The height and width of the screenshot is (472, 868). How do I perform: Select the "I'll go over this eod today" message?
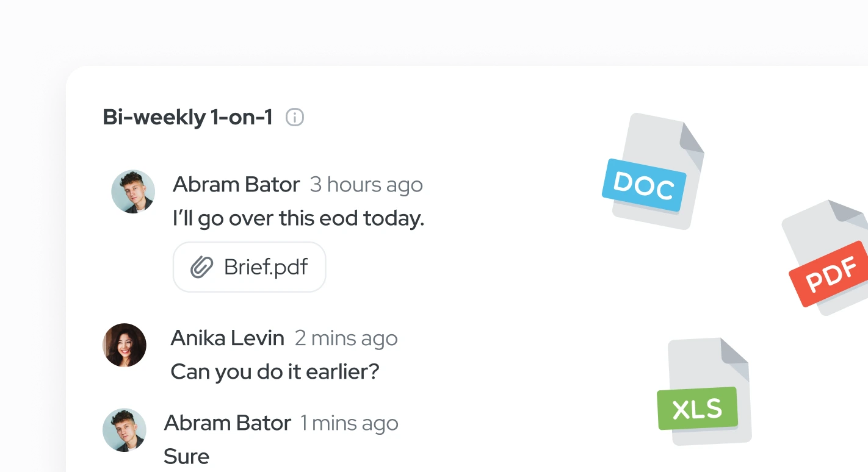[298, 218]
